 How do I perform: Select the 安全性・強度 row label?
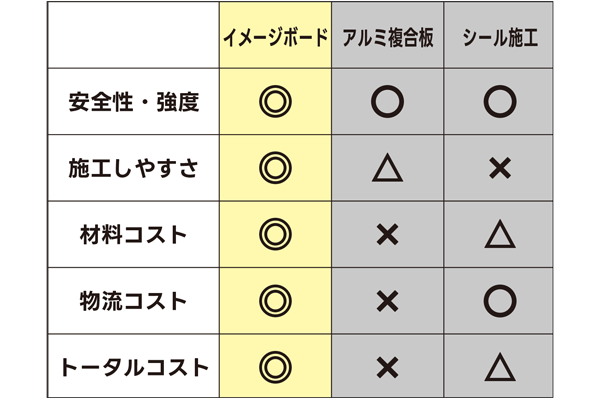[x=134, y=102]
